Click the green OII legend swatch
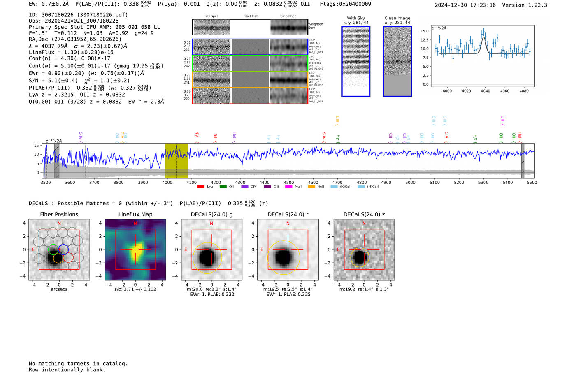 tap(223, 186)
